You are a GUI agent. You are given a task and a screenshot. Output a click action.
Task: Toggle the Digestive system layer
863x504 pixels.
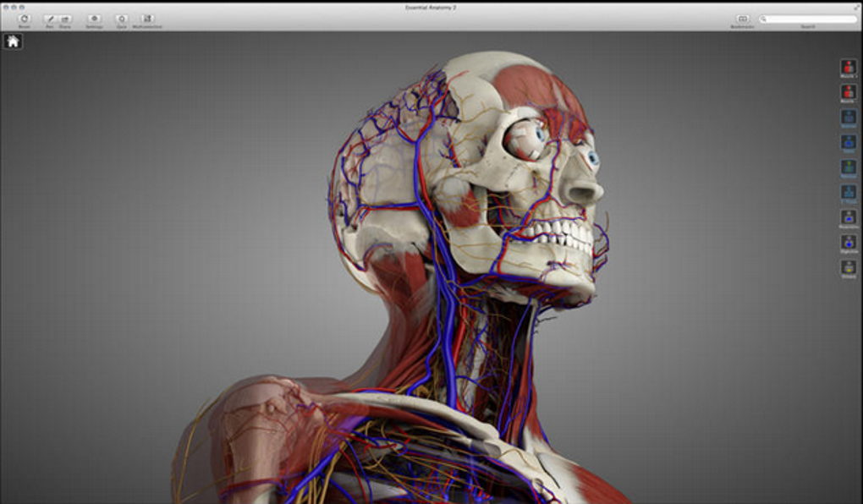point(848,243)
